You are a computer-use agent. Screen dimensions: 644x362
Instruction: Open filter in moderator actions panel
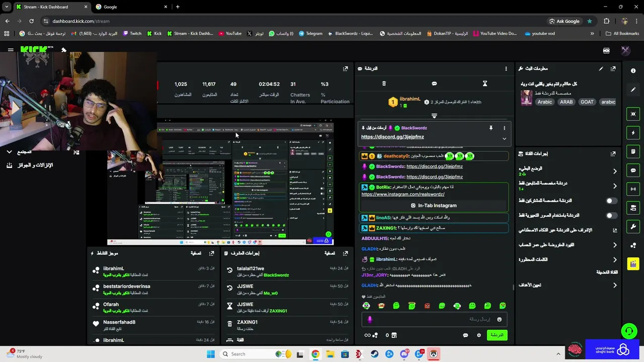[330, 253]
